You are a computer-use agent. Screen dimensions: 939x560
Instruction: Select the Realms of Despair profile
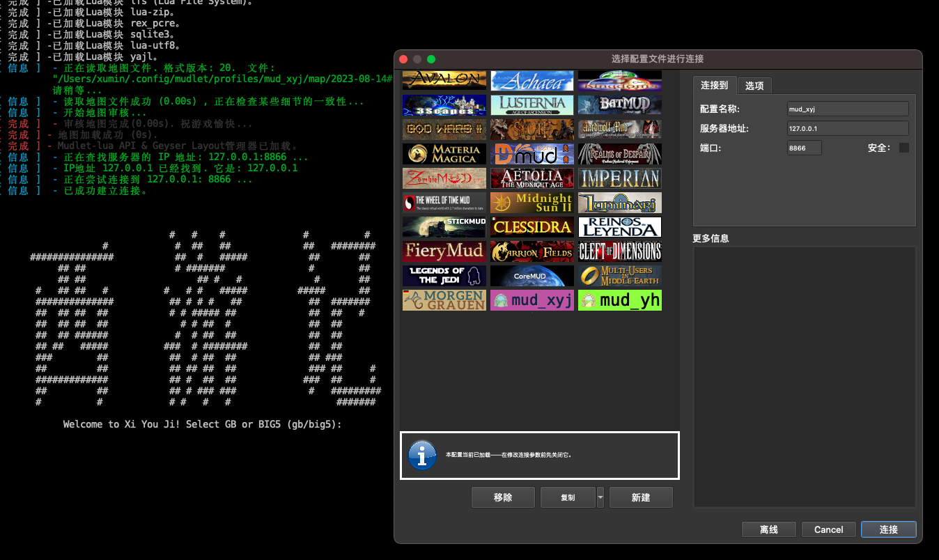pyautogui.click(x=620, y=154)
